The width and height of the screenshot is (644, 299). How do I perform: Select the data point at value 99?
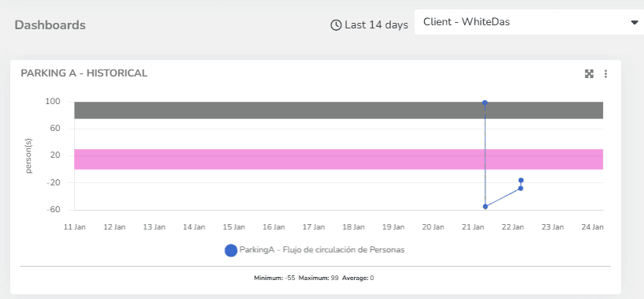coord(485,103)
